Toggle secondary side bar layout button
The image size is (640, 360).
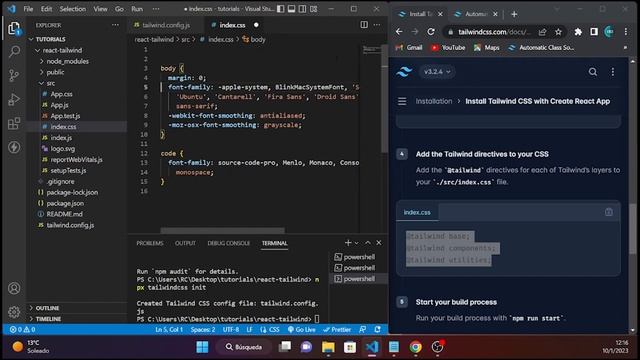[302, 9]
